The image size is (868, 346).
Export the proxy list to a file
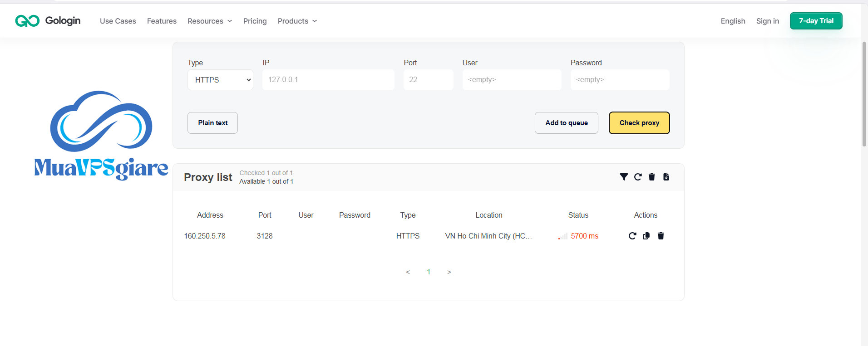tap(666, 177)
